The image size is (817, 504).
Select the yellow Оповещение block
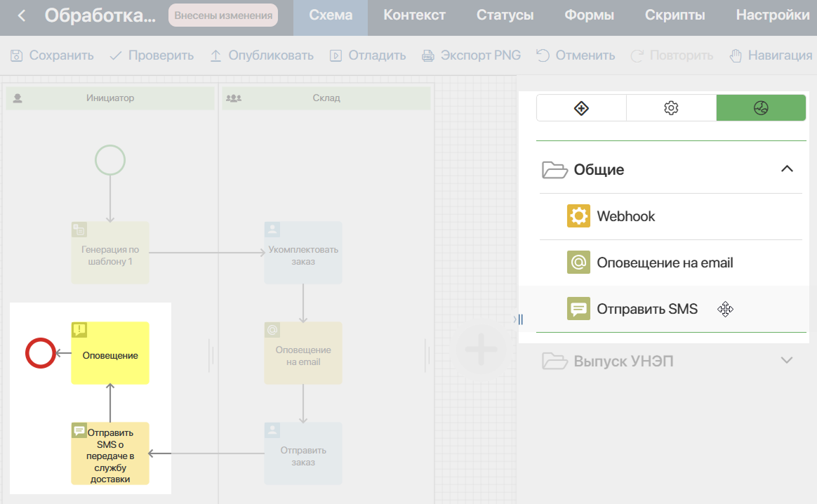coord(110,353)
